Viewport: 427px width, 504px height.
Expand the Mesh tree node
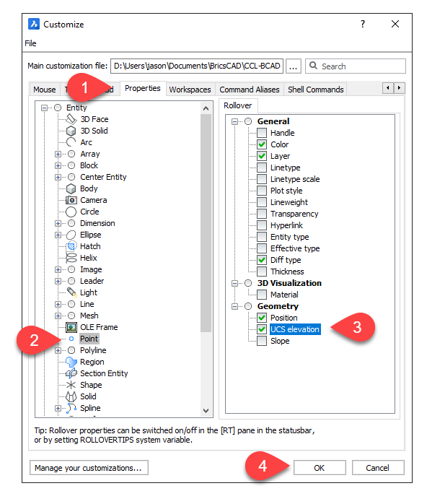click(58, 316)
